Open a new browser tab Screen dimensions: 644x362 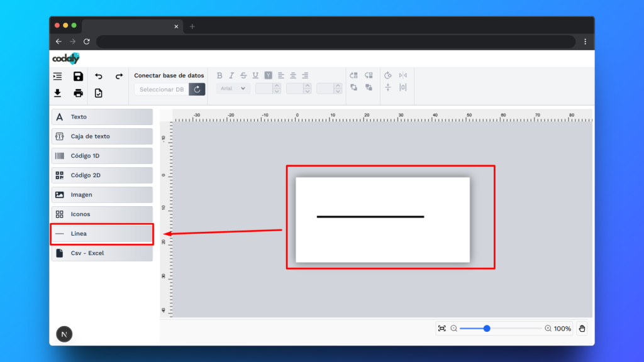pos(192,26)
